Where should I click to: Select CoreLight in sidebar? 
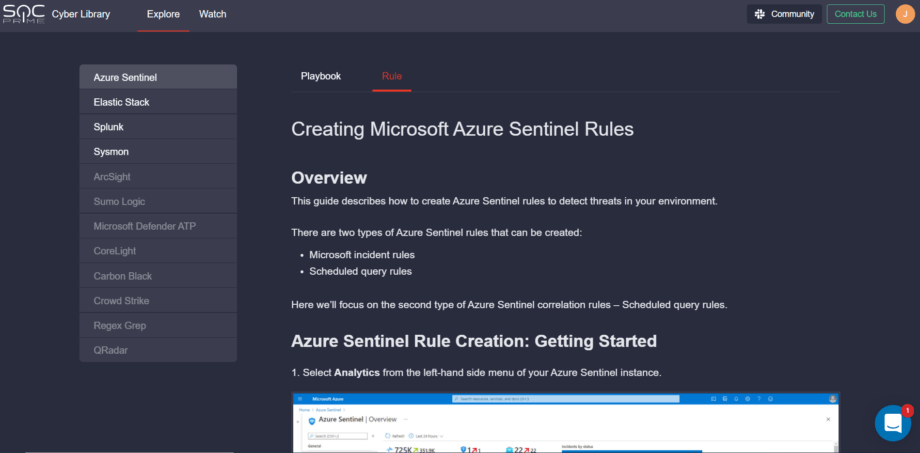tap(158, 251)
